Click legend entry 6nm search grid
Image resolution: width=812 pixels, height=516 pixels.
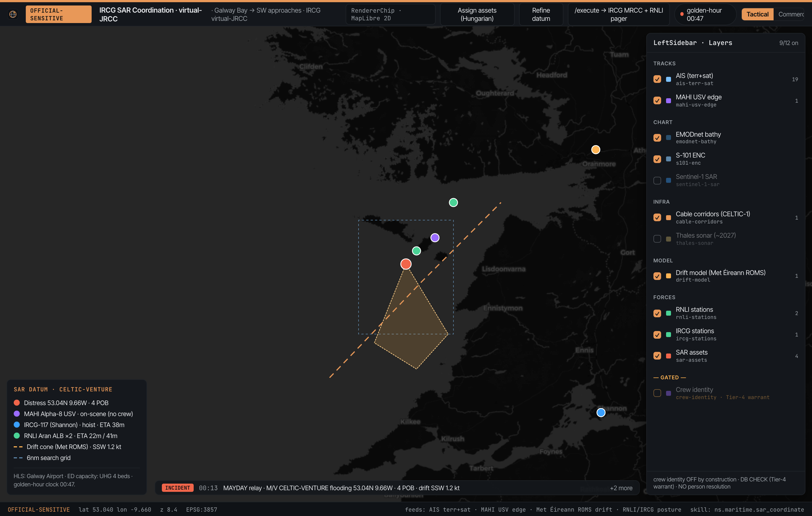[42, 458]
